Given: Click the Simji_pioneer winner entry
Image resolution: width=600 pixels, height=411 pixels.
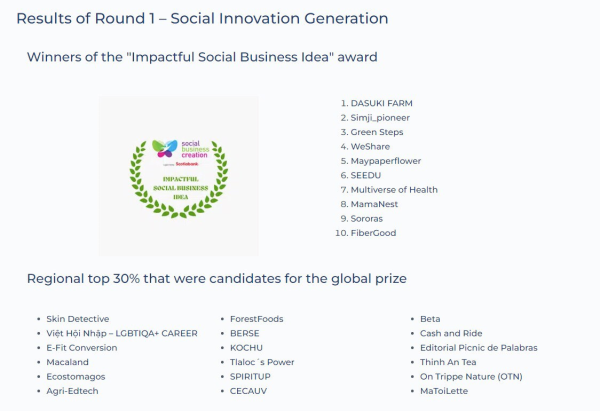Looking at the screenshot, I should [x=380, y=118].
